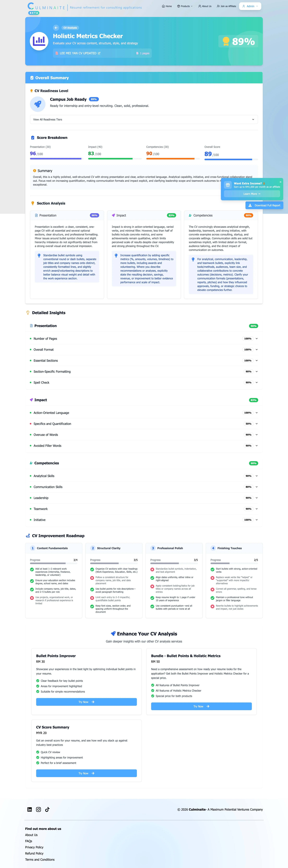Click the Impact score progress bar
This screenshot has width=288, height=868.
coord(115,159)
